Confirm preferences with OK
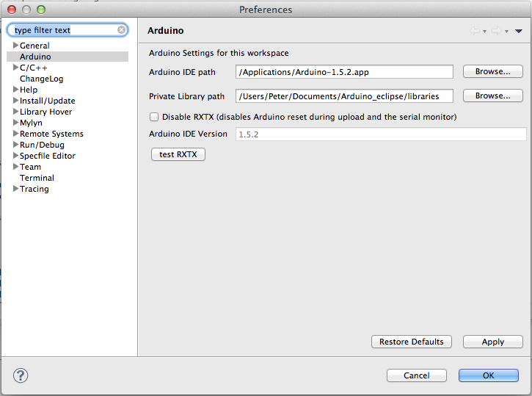This screenshot has width=532, height=396. [x=488, y=375]
